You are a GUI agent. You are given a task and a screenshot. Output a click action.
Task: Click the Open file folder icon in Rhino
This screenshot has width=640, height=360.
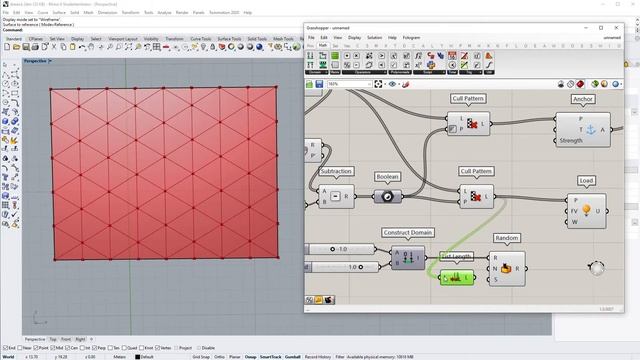(16, 47)
